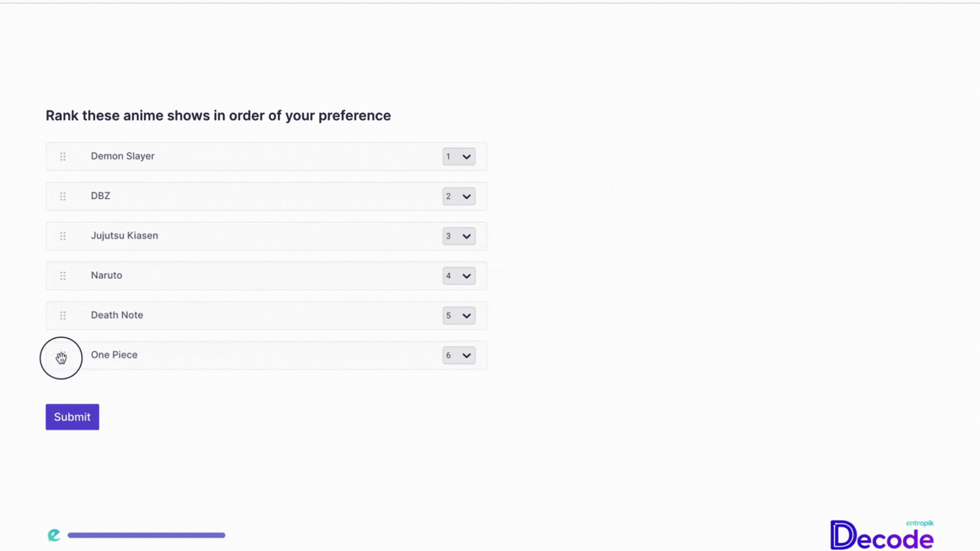Click the Naruto list item text
980x551 pixels.
(x=107, y=275)
